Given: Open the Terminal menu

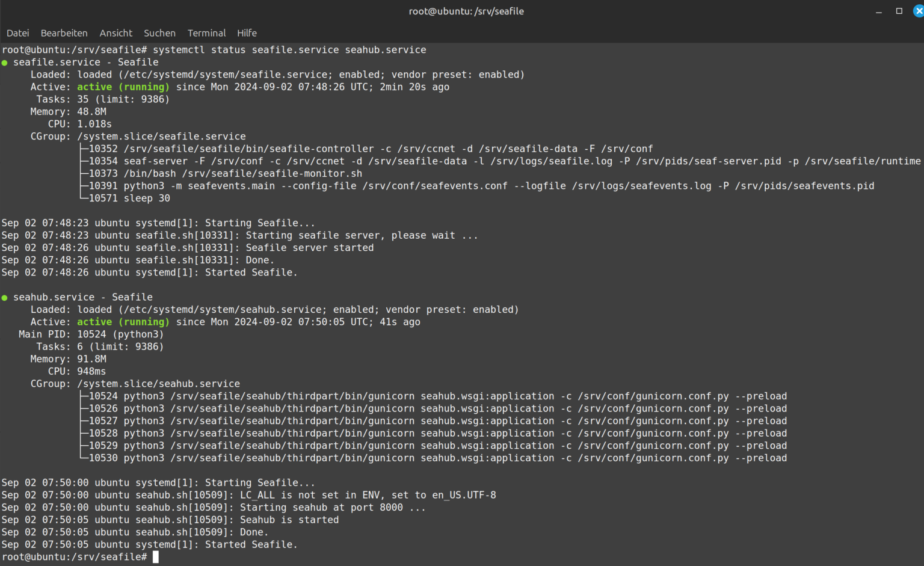Looking at the screenshot, I should click(206, 33).
